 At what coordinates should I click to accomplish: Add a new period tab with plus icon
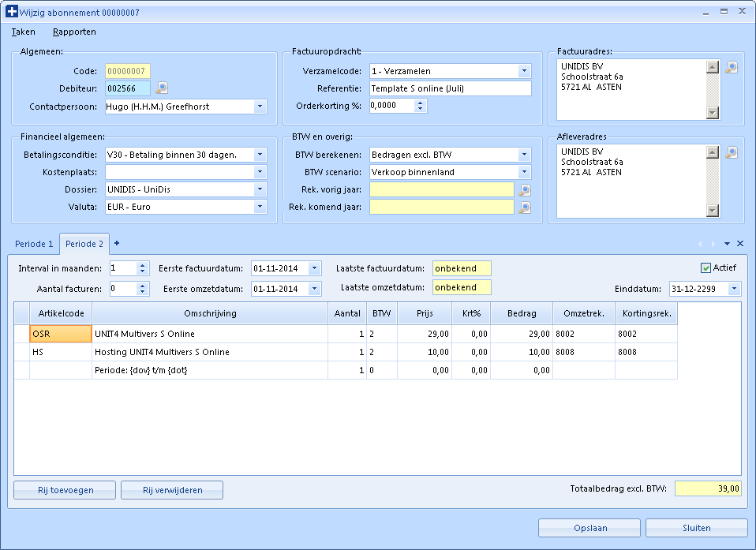click(x=117, y=243)
